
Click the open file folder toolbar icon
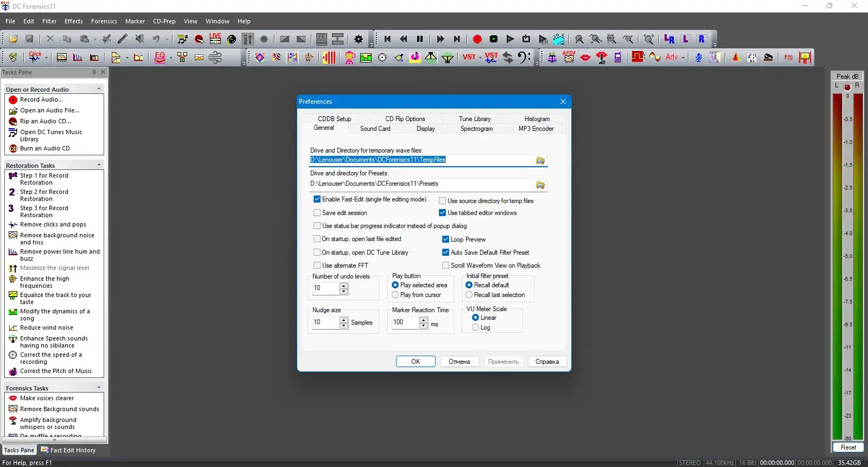[14, 39]
